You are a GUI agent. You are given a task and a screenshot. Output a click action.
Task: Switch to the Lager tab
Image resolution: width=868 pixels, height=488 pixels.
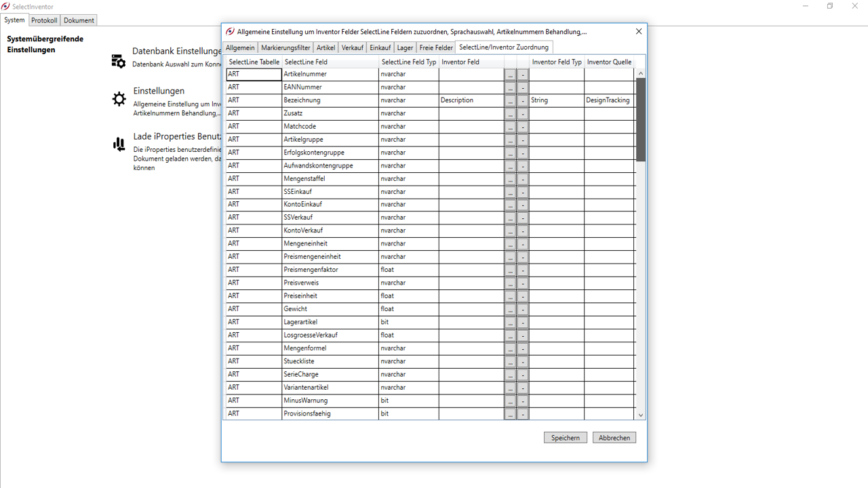405,48
